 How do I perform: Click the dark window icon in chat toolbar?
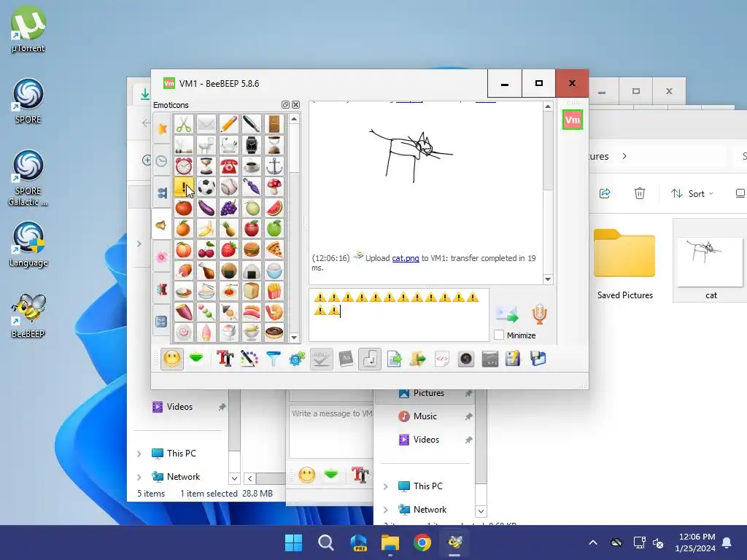[x=489, y=359]
